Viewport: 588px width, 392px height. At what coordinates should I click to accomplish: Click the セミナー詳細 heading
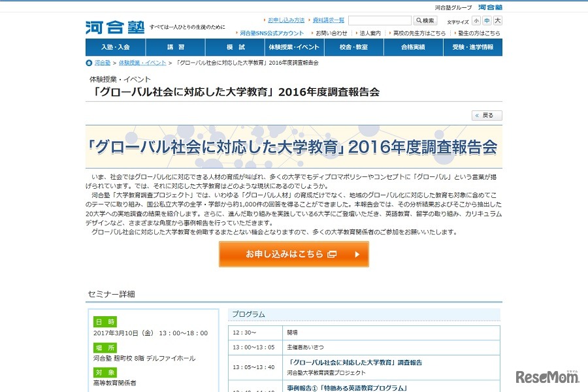[x=111, y=295]
